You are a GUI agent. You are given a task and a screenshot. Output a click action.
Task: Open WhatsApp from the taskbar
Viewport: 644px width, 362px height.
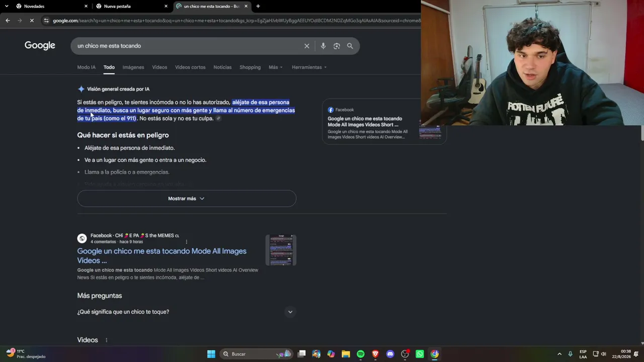point(420,354)
